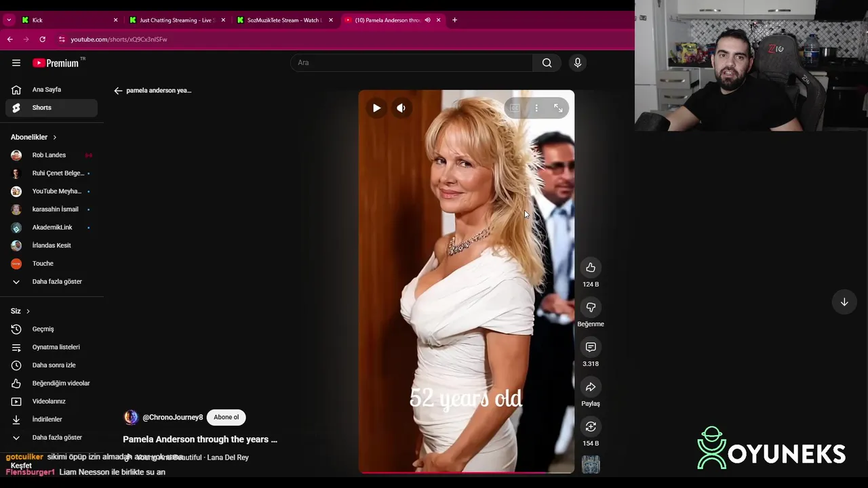Toggle captions on the Short player
This screenshot has width=868, height=488.
tap(515, 108)
